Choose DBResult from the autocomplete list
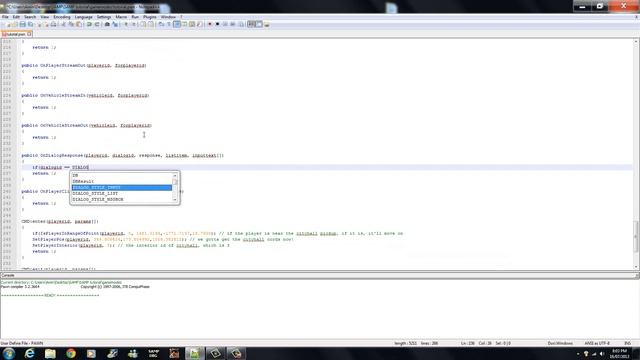The height and width of the screenshot is (360, 640). [122, 181]
